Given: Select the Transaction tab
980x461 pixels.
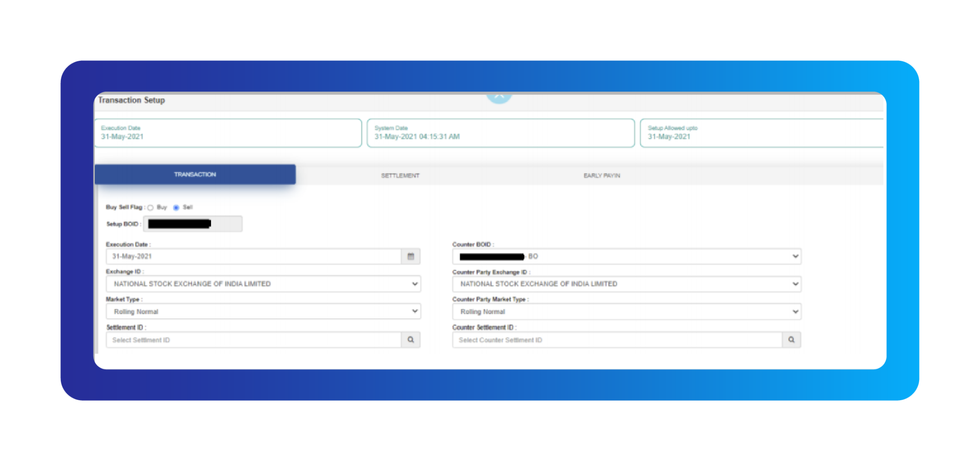Looking at the screenshot, I should 195,175.
